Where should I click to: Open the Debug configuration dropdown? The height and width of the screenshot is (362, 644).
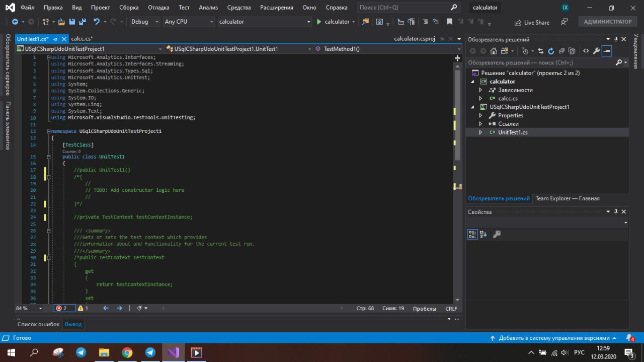pyautogui.click(x=144, y=22)
